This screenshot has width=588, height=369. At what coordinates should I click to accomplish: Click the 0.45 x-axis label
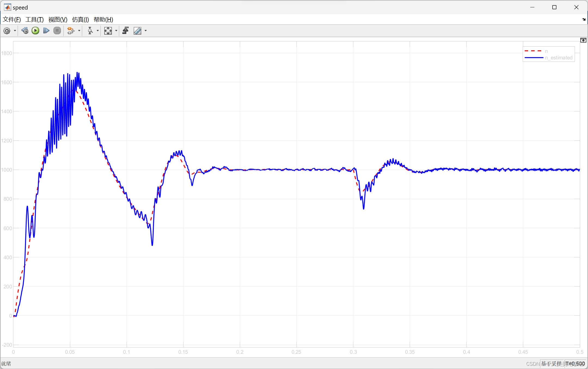point(523,352)
